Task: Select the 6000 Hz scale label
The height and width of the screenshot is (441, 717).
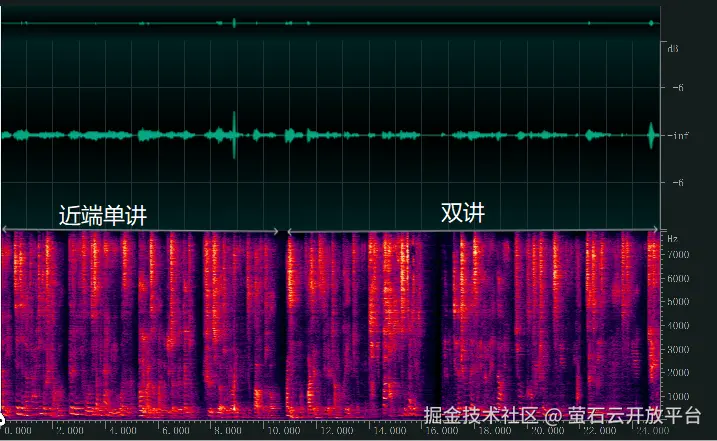Action: [x=678, y=279]
